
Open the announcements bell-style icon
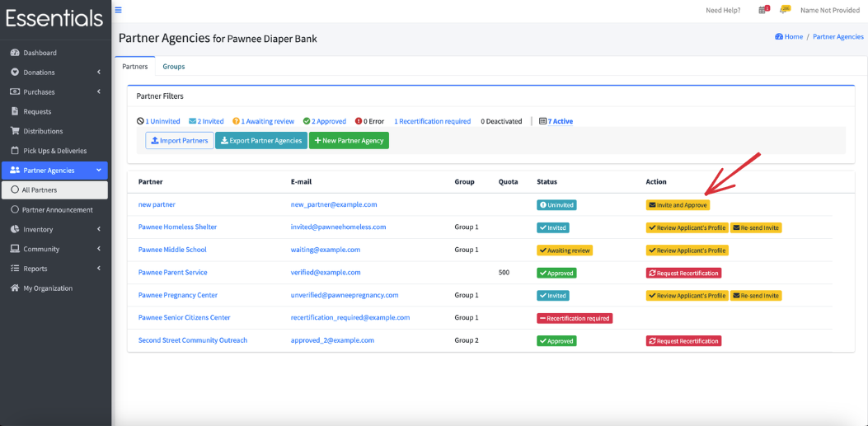click(785, 9)
